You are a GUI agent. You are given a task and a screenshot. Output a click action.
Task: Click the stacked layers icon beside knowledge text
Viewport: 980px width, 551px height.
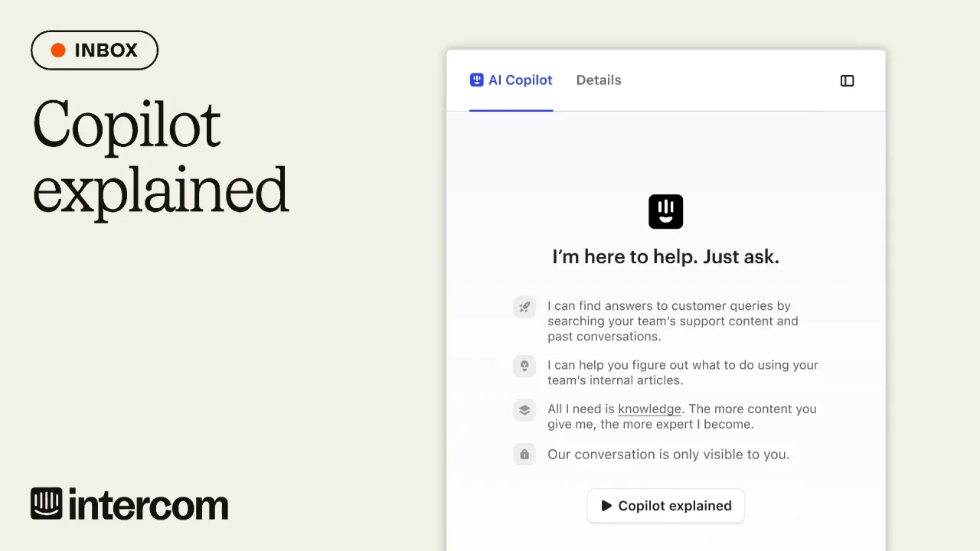[x=524, y=409]
